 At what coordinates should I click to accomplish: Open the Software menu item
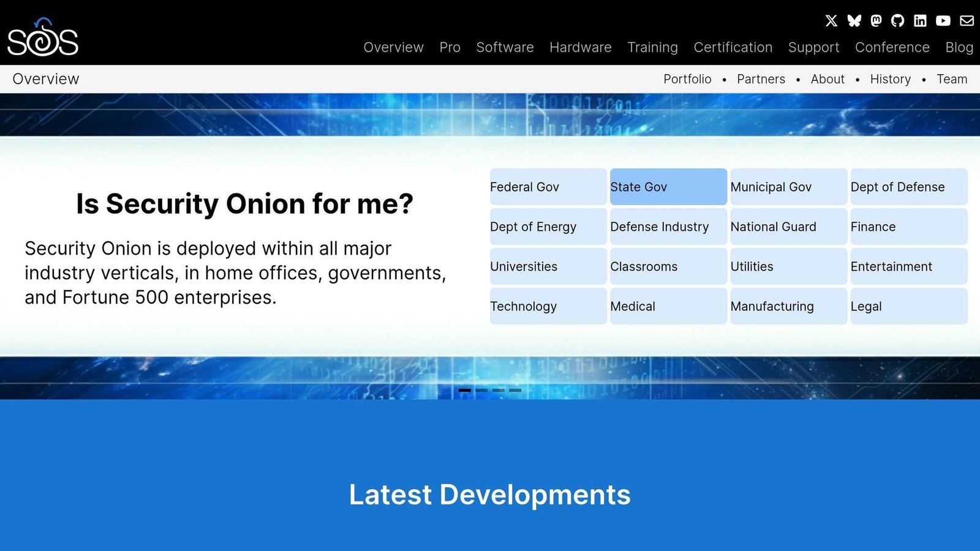tap(505, 47)
